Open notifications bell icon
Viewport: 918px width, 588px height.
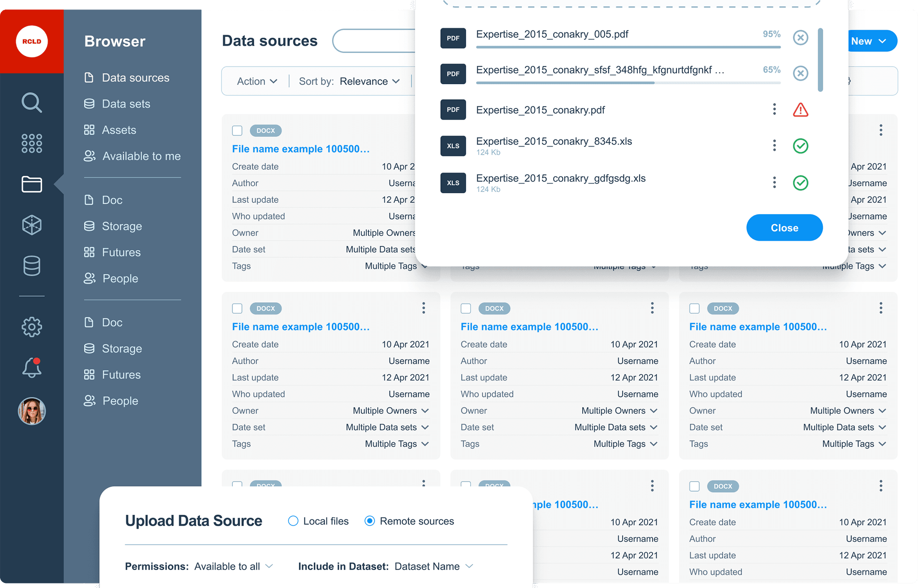(x=31, y=368)
